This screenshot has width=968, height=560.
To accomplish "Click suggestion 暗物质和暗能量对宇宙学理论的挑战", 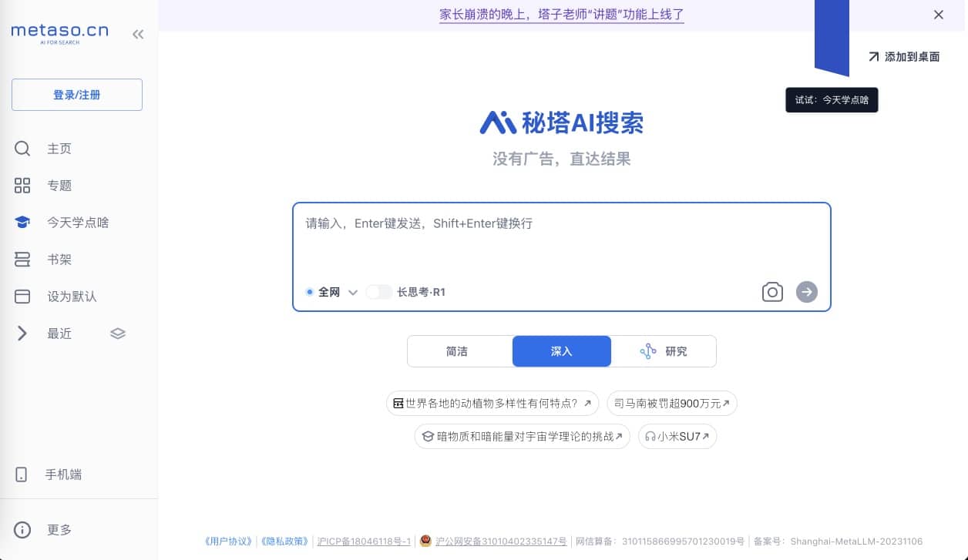I will (x=523, y=436).
